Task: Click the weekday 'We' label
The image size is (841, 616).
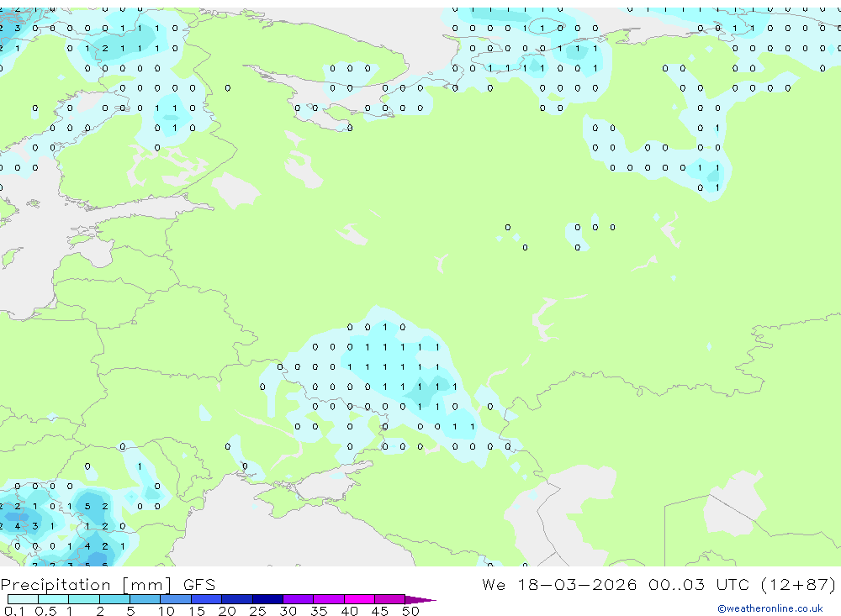Action: click(494, 584)
